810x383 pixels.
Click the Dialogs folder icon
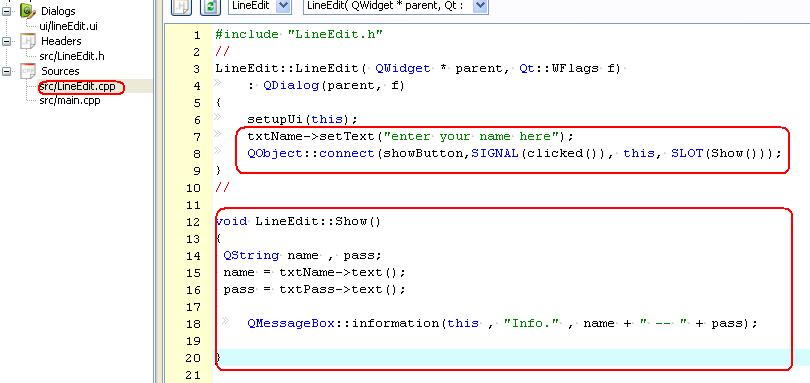click(27, 11)
